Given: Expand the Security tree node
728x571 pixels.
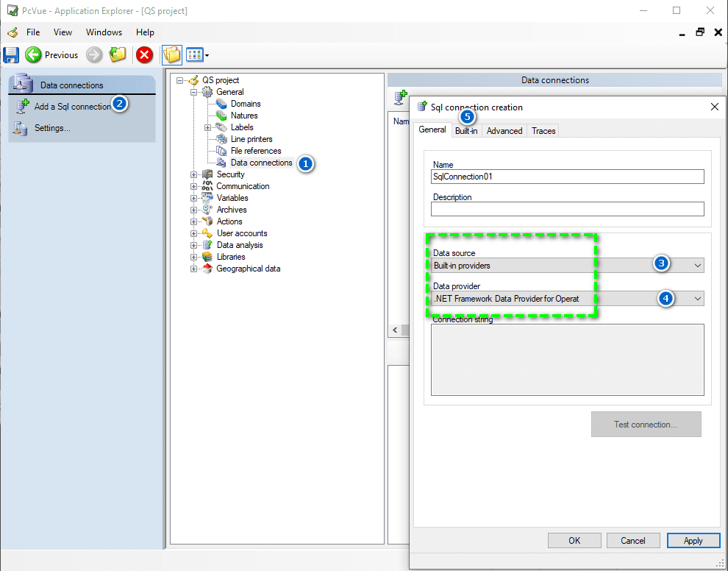Looking at the screenshot, I should (x=193, y=174).
